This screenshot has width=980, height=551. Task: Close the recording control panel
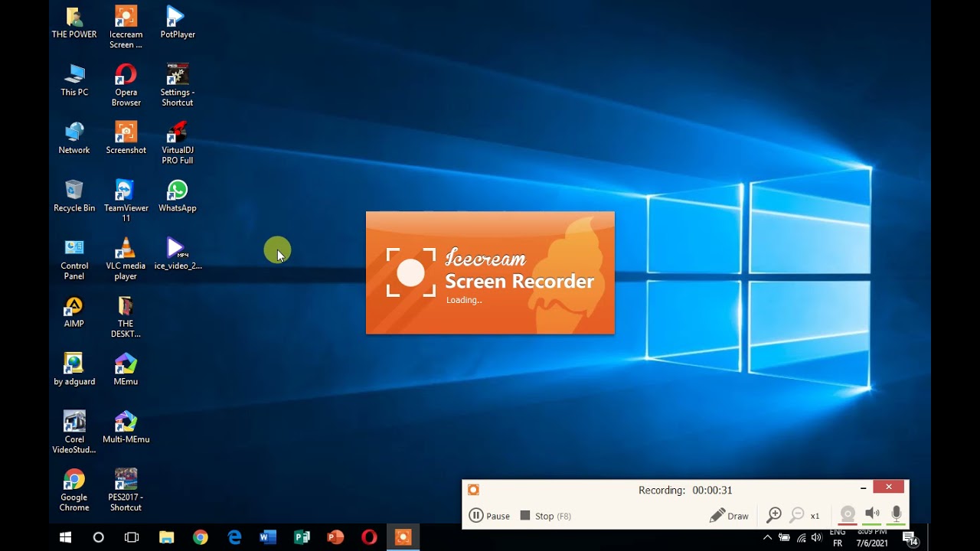(888, 487)
